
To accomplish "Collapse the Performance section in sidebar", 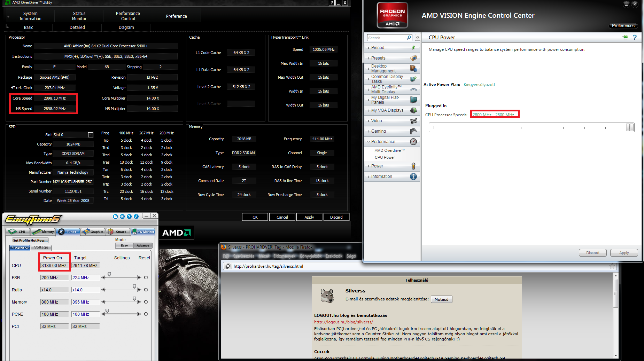I will 392,142.
